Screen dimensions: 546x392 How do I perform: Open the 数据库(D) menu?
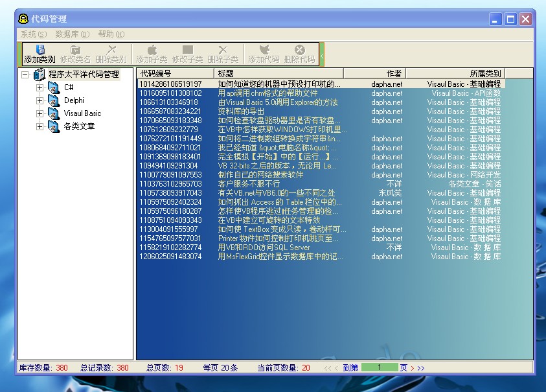pos(72,34)
